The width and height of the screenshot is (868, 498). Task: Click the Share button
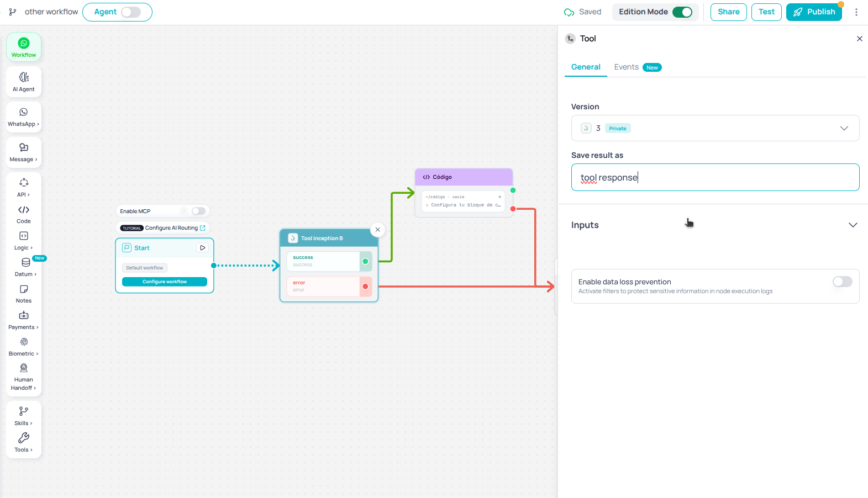pos(729,12)
